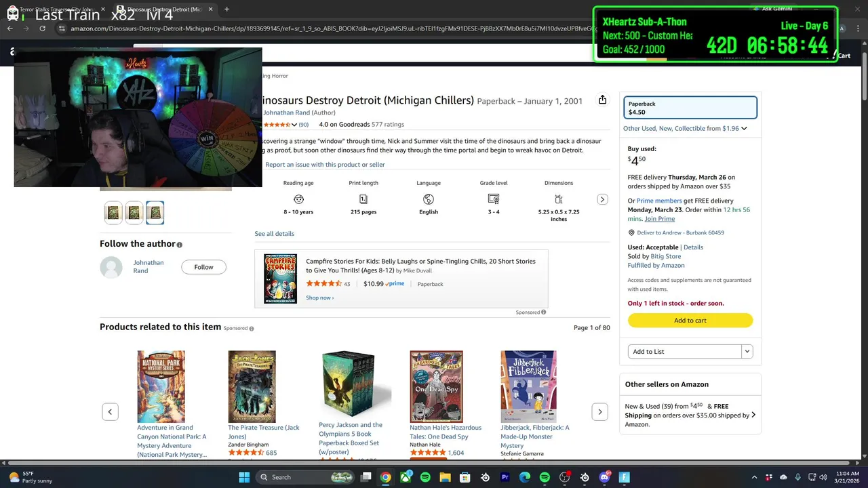Open File Explorer from taskbar

pyautogui.click(x=445, y=477)
